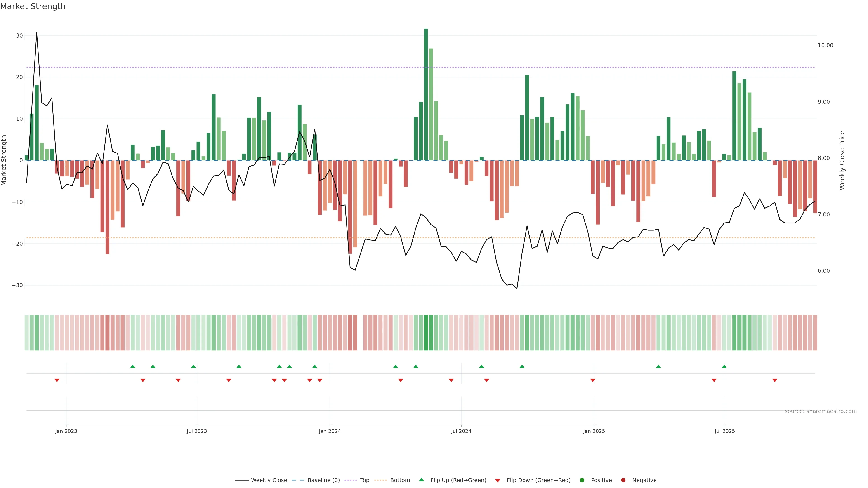Click the 10.00 right axis tick label
Image resolution: width=868 pixels, height=488 pixels.
(825, 45)
